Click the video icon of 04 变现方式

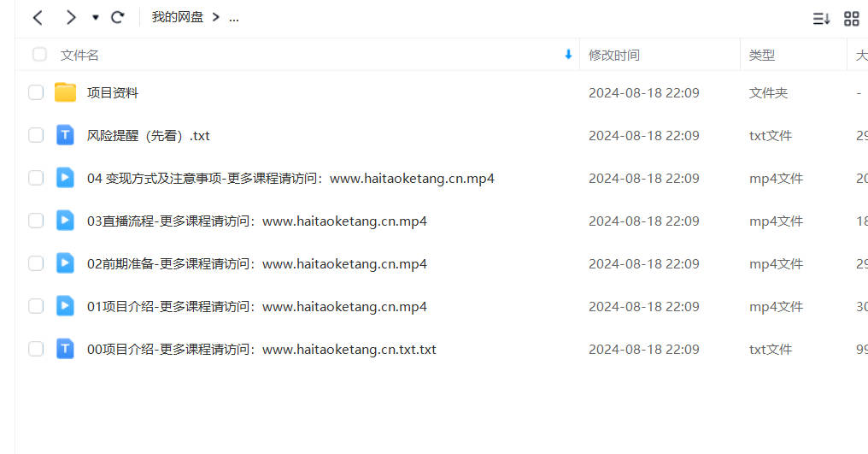[x=65, y=177]
